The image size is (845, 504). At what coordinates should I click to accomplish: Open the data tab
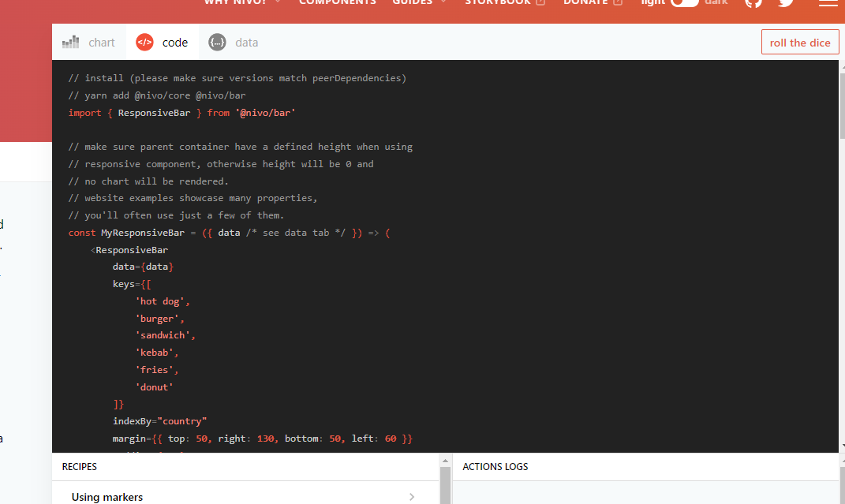234,42
